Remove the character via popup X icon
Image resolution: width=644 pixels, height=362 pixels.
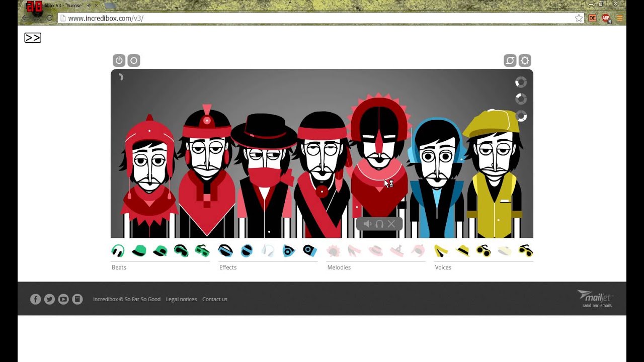click(391, 224)
